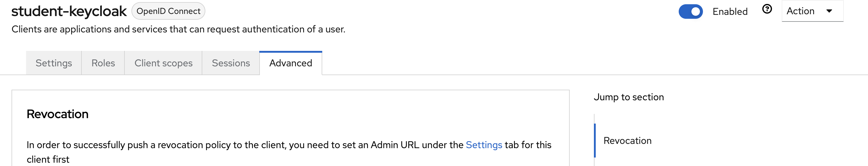The width and height of the screenshot is (868, 166).
Task: Follow the blue Settings link in Revocation text
Action: pos(484,145)
